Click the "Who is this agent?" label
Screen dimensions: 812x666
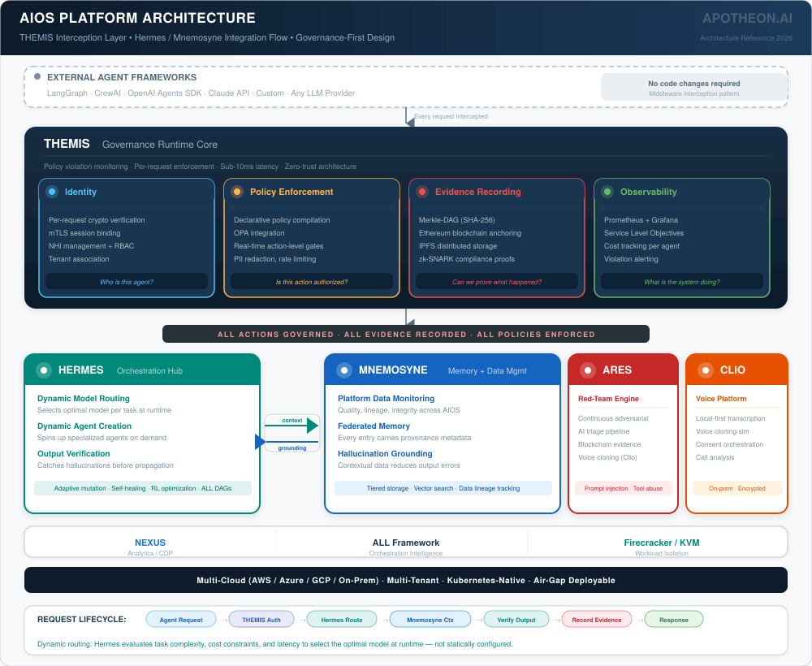coord(127,282)
